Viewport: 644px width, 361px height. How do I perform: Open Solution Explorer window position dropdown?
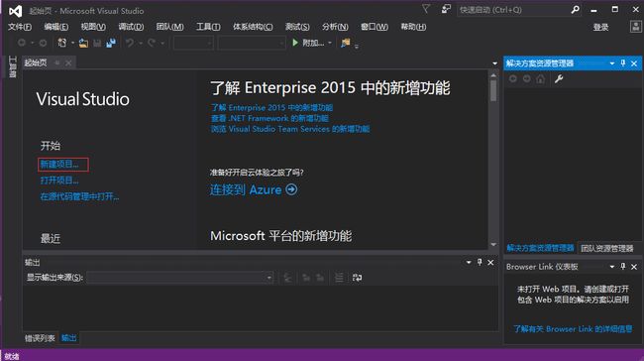[x=612, y=63]
